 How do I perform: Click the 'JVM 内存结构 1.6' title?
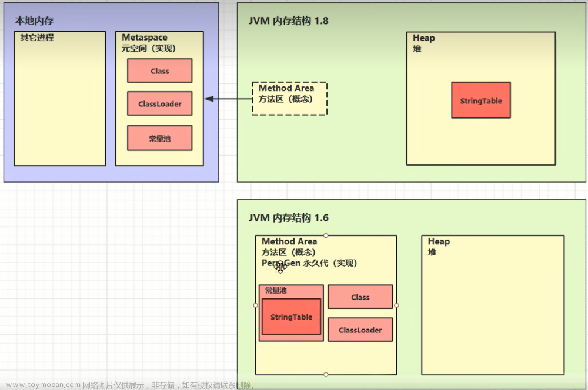(288, 218)
